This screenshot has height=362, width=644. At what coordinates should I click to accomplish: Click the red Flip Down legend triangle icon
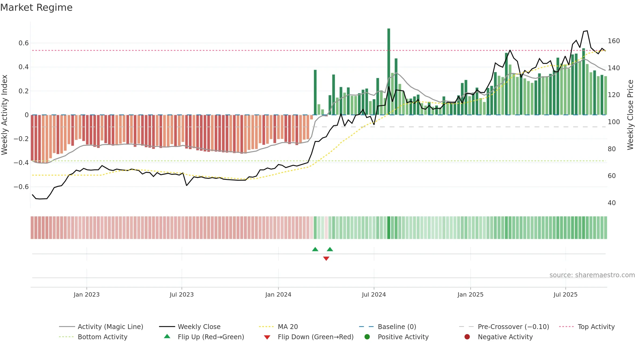[267, 337]
